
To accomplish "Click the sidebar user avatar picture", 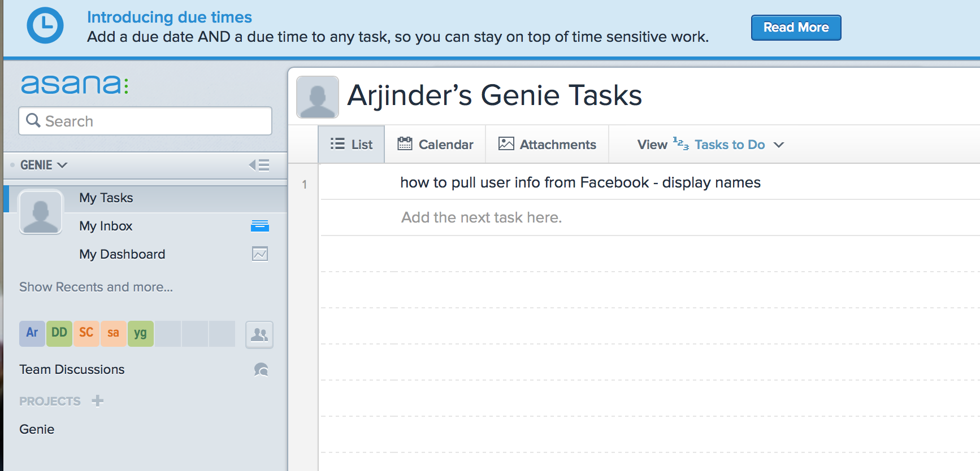I will (x=41, y=212).
